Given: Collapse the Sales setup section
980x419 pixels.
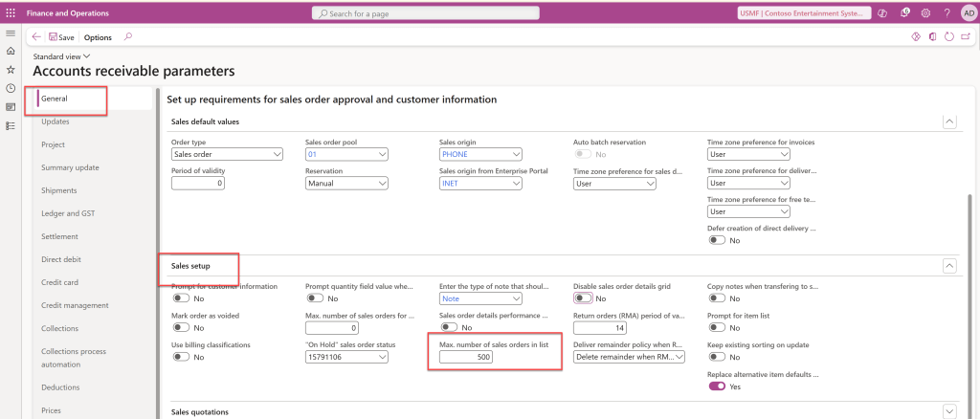Looking at the screenshot, I should [x=948, y=265].
